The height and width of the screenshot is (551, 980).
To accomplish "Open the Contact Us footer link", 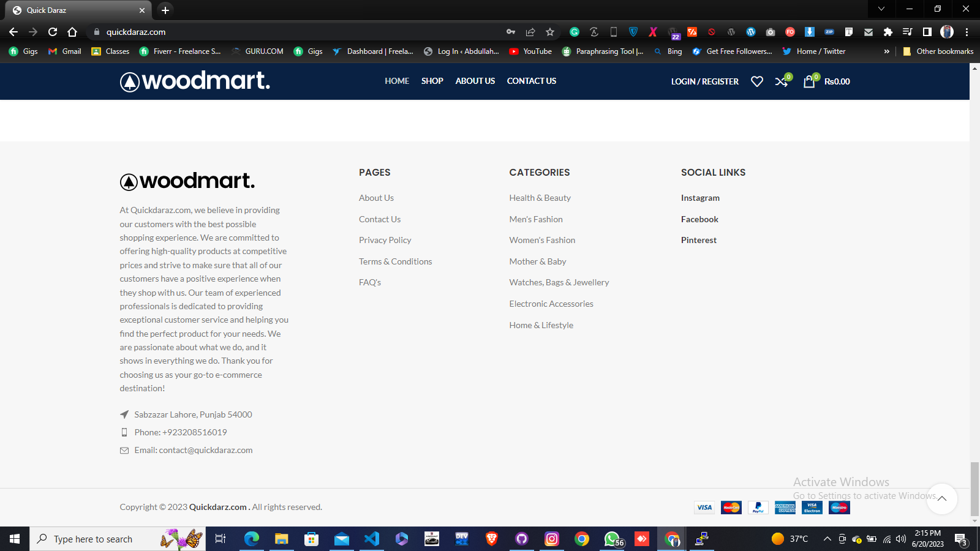I will click(380, 219).
